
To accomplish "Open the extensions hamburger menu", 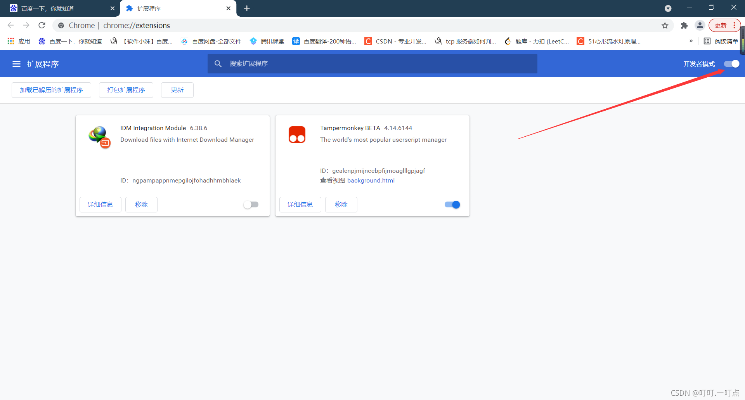I will pyautogui.click(x=16, y=64).
